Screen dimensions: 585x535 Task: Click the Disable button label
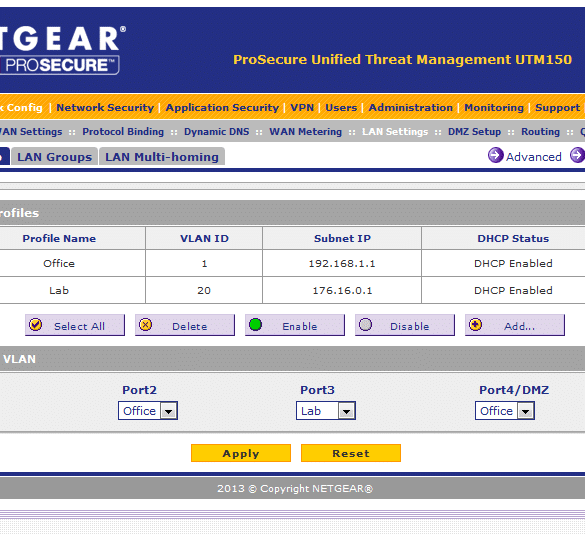coord(410,326)
